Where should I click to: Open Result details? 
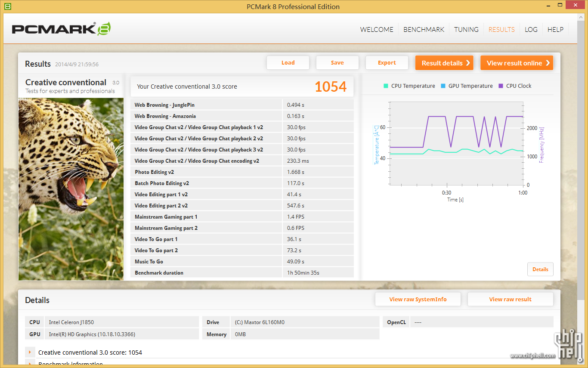pyautogui.click(x=444, y=63)
